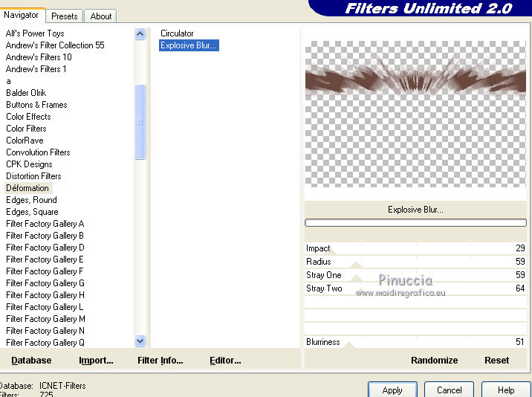Select Filter Factory Gallery B
532x397 pixels.
click(45, 236)
